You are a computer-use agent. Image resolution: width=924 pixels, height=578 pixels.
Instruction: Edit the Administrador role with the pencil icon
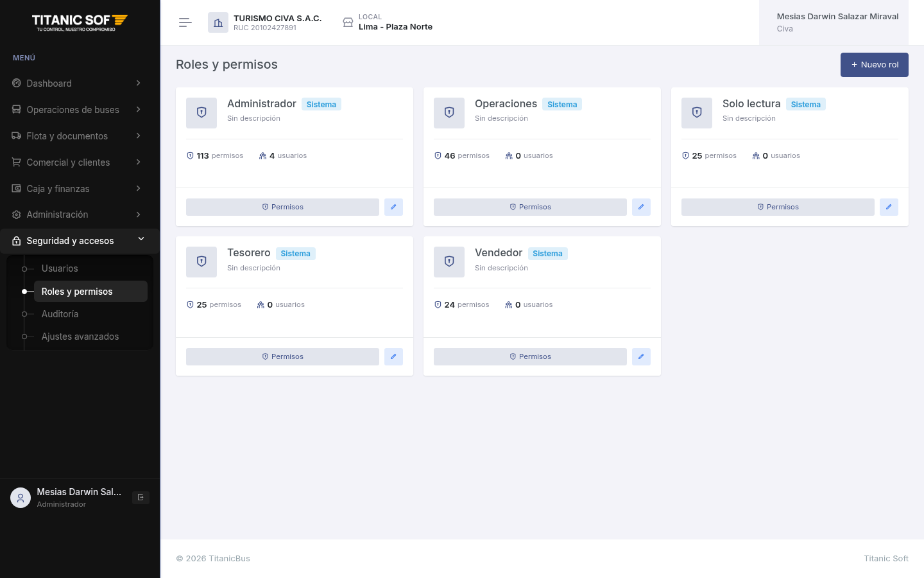[393, 207]
